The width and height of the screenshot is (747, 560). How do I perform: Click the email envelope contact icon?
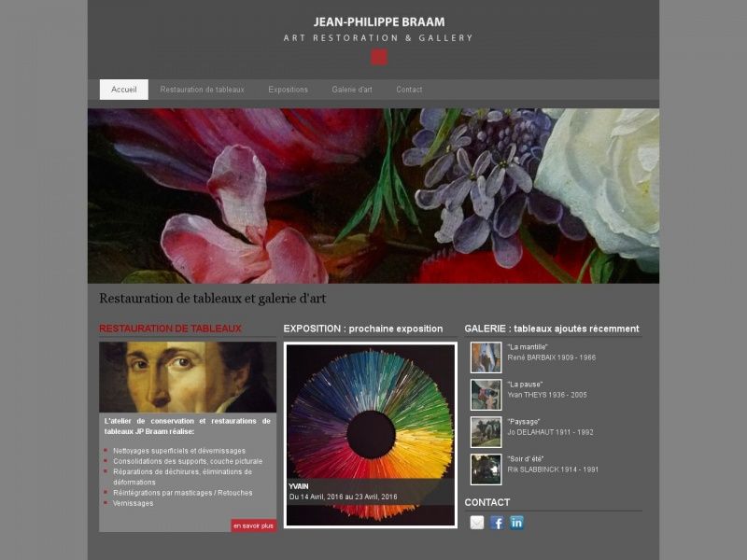coord(477,523)
